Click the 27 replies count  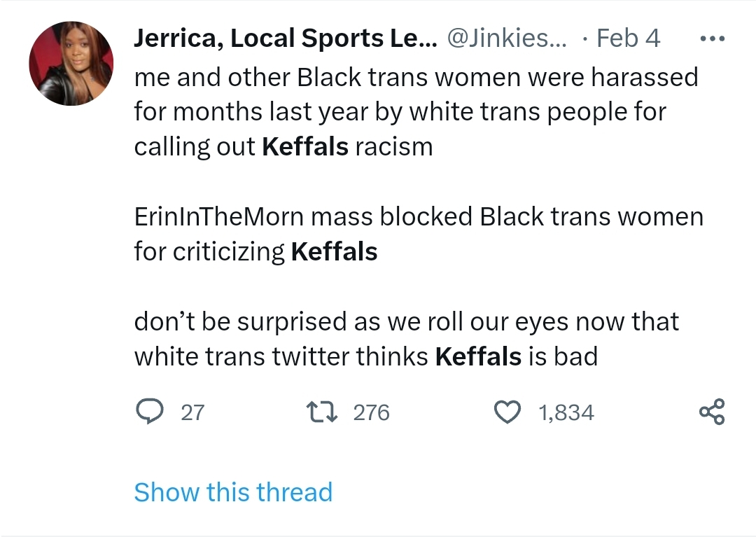193,413
